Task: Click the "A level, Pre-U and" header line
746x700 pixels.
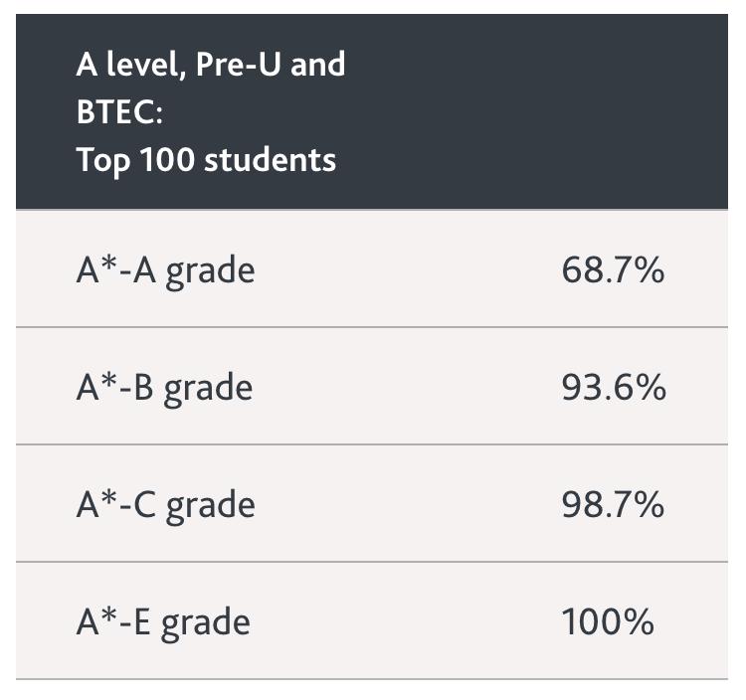Action: (x=210, y=65)
